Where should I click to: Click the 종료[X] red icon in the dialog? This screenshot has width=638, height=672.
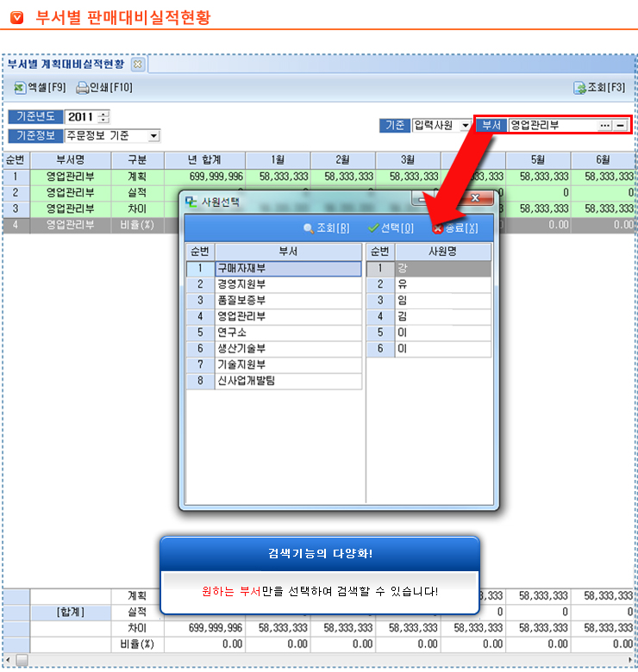[438, 228]
